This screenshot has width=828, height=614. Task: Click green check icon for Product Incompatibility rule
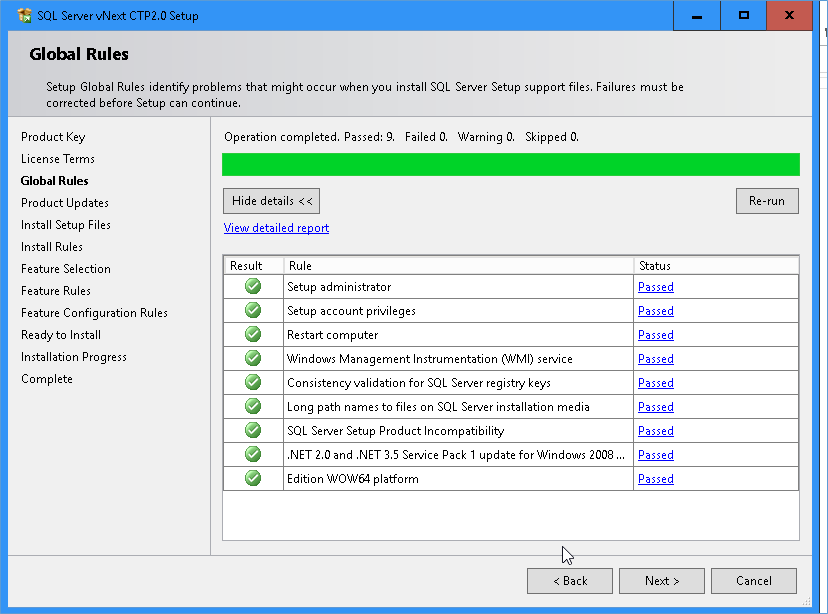coord(253,430)
